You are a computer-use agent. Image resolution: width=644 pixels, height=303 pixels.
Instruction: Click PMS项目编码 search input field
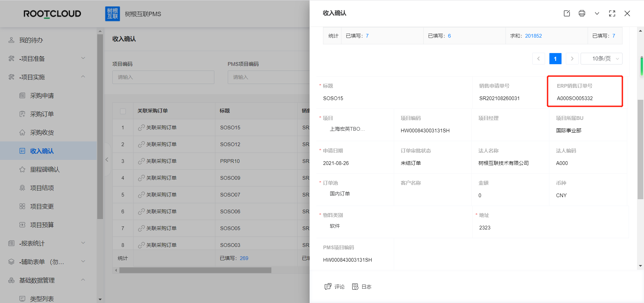click(269, 77)
